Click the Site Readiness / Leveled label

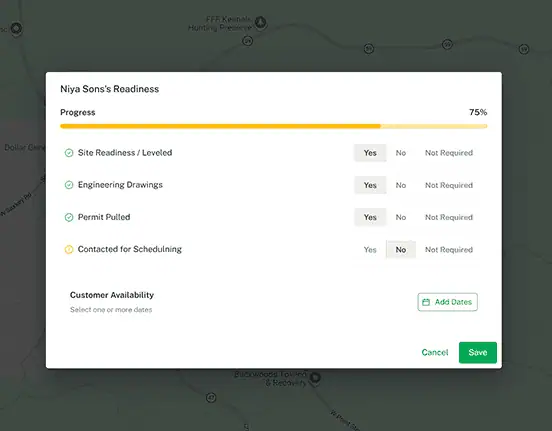tap(125, 153)
